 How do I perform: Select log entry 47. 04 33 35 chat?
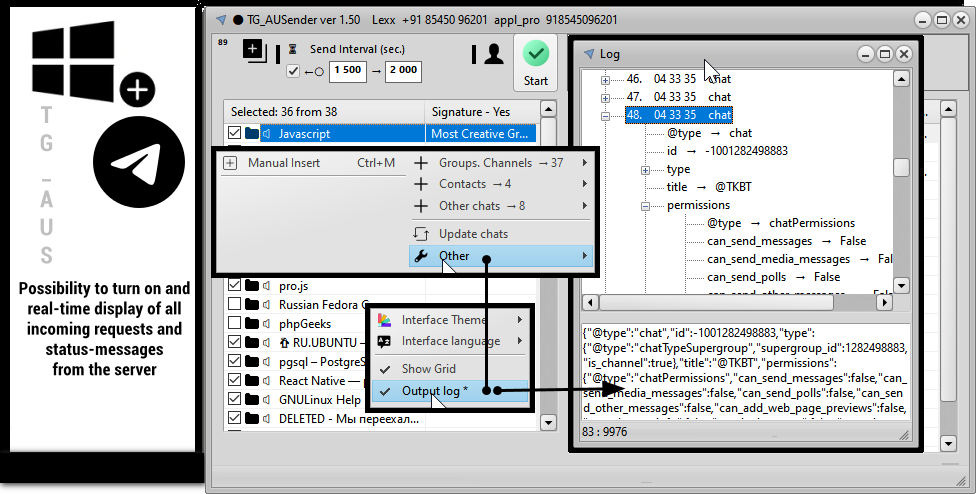(678, 97)
